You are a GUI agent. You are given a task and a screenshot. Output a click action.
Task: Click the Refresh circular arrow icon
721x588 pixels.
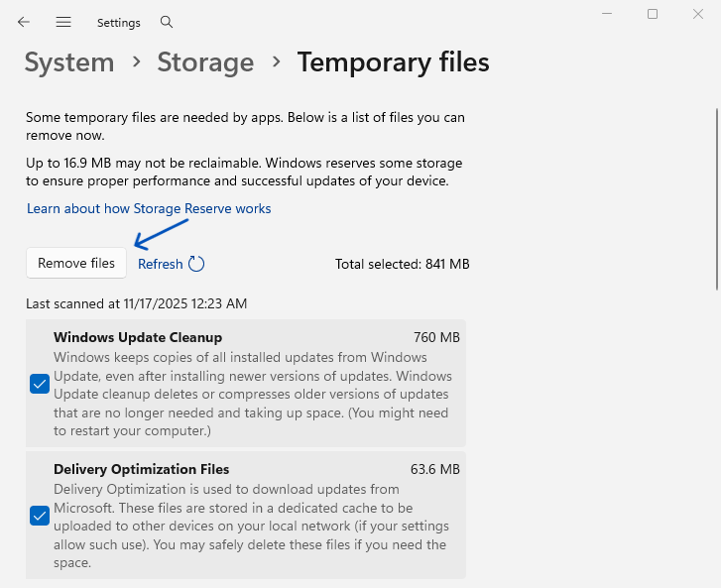[196, 264]
